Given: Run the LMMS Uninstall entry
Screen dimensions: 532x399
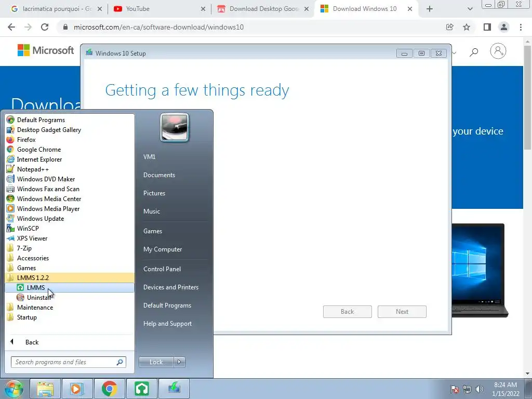Looking at the screenshot, I should click(38, 298).
